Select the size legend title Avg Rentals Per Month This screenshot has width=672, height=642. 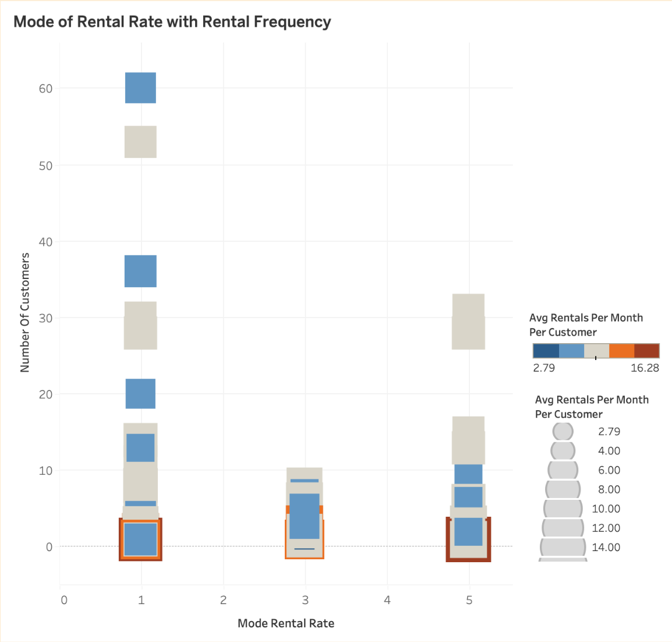(591, 400)
